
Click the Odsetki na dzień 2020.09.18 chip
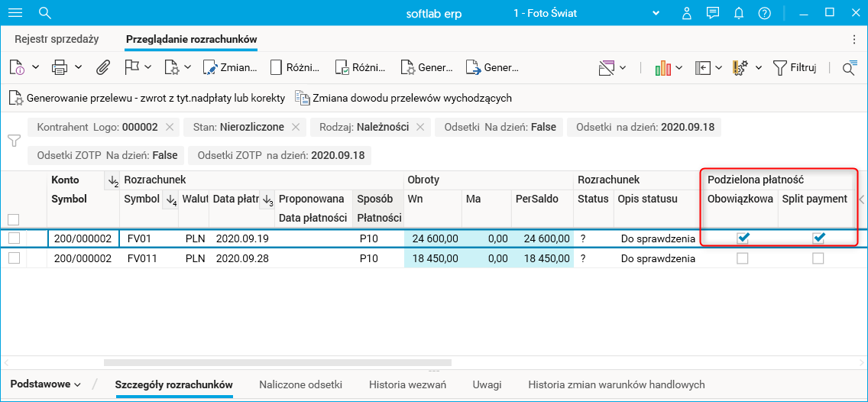click(644, 128)
